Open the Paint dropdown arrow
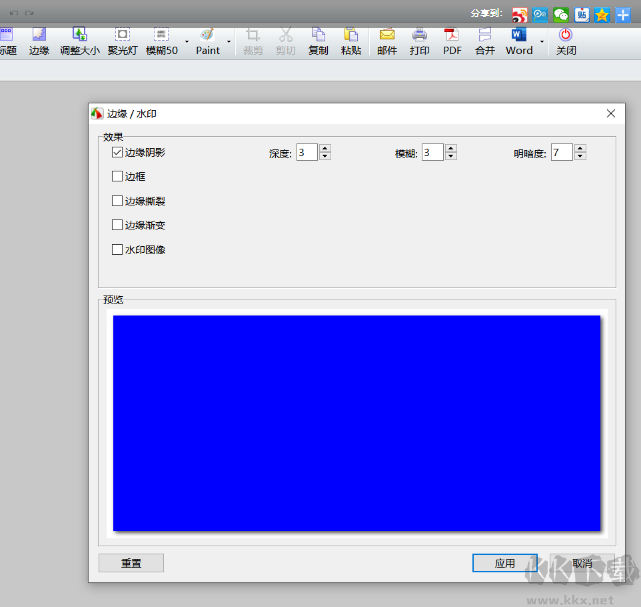The height and width of the screenshot is (607, 641). tap(229, 42)
